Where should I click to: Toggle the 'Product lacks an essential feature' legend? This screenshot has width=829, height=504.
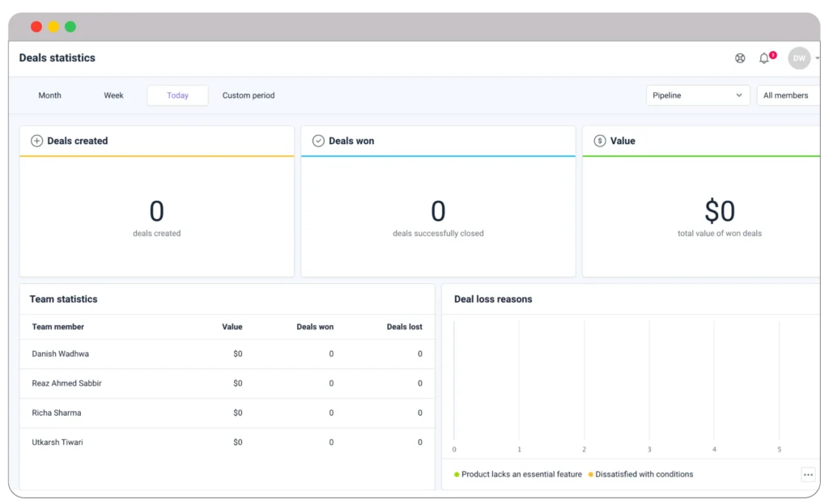point(521,474)
